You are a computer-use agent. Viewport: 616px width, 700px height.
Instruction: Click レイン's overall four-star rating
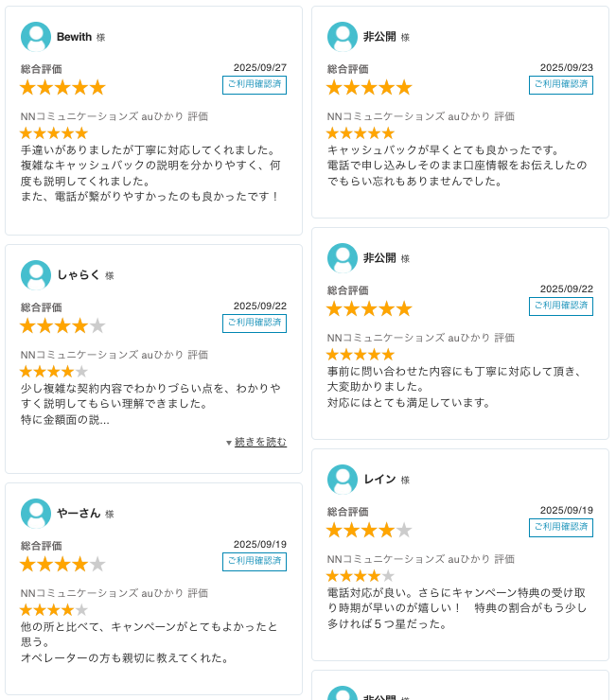369,531
